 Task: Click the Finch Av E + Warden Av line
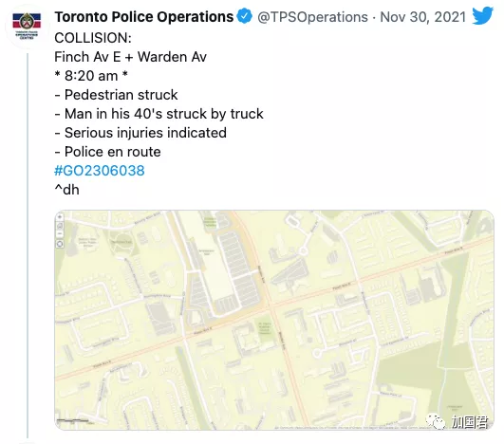(130, 57)
